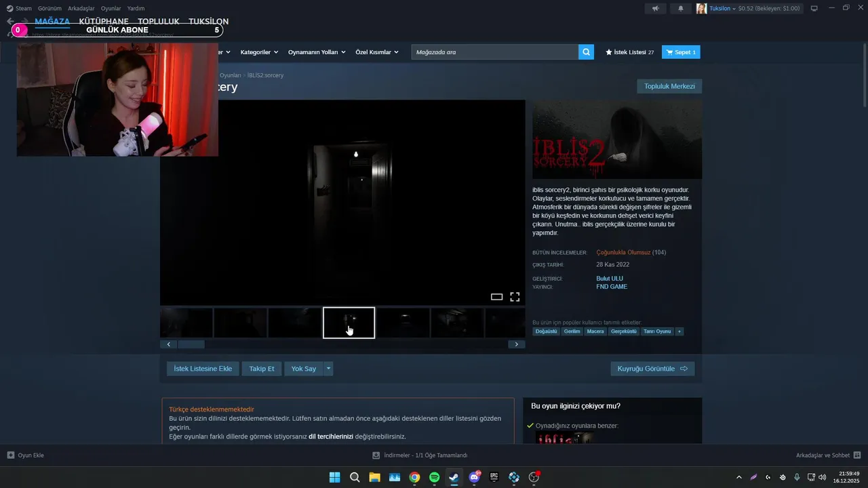Open File Explorer from the taskbar
The image size is (868, 488).
click(374, 477)
